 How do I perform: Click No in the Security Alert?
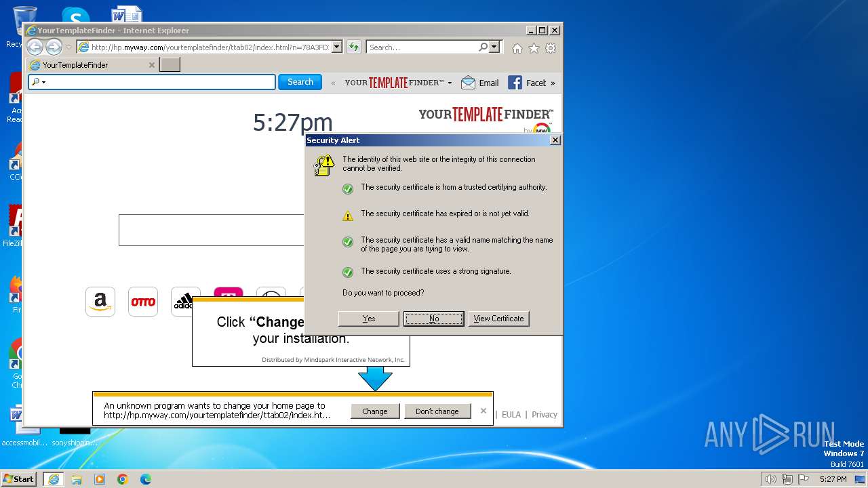click(434, 319)
